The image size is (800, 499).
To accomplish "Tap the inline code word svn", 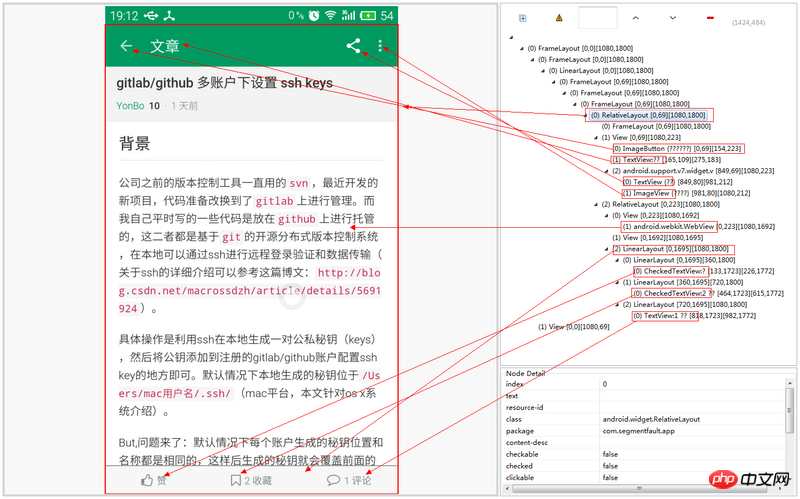I will pos(298,183).
